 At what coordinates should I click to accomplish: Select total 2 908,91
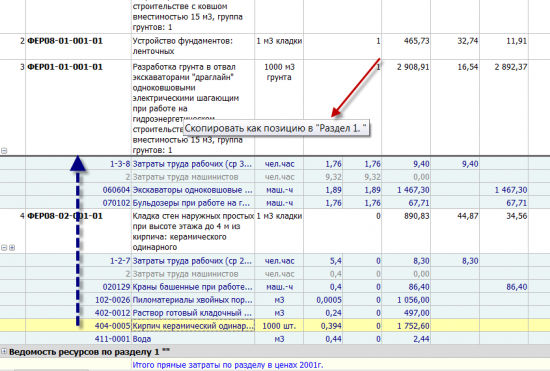[413, 67]
